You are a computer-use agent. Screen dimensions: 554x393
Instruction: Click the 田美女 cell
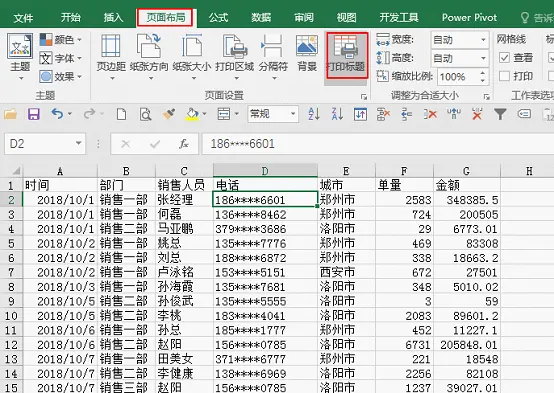184,359
